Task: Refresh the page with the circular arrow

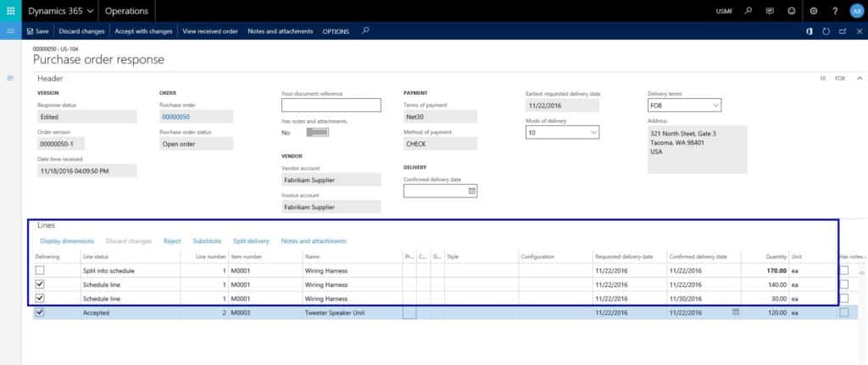Action: (826, 31)
